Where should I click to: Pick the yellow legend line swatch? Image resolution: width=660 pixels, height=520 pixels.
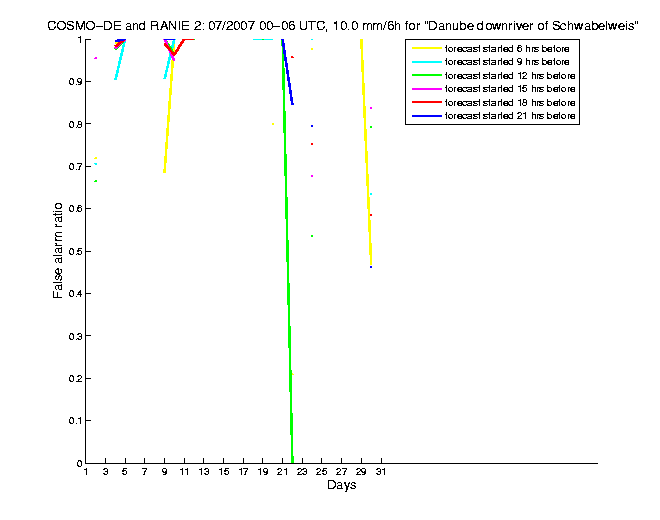427,49
